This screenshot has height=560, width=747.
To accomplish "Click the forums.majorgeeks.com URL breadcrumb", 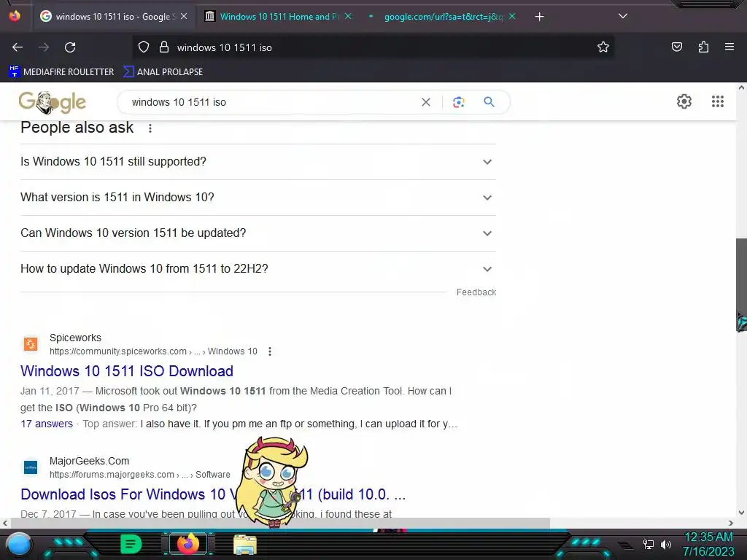I will [139, 475].
